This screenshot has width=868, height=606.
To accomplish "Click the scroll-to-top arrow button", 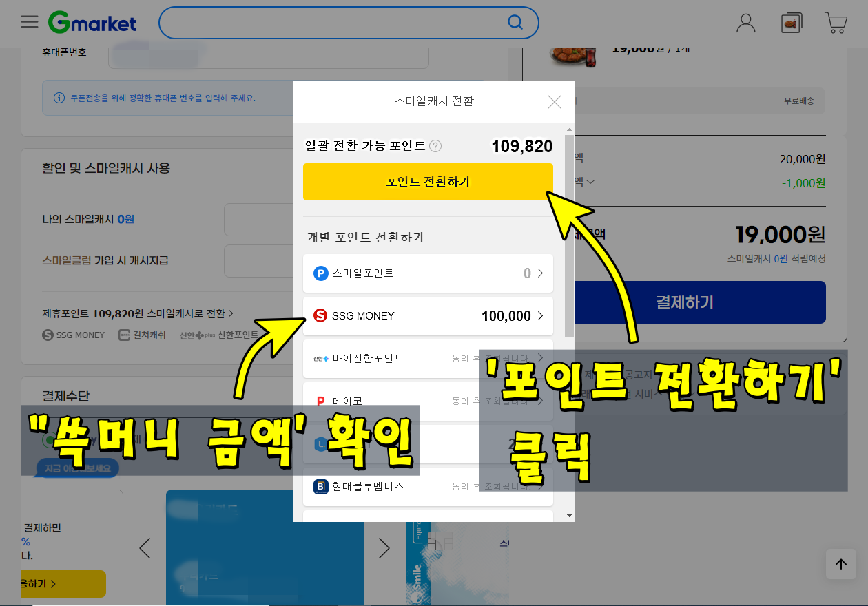I will pyautogui.click(x=841, y=564).
